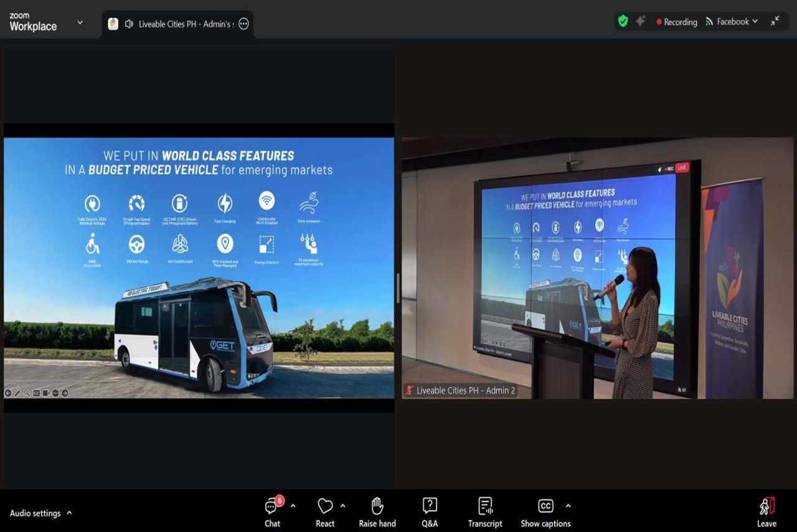The height and width of the screenshot is (532, 797).
Task: Exit full screen with the collapse arrows
Action: [x=775, y=21]
